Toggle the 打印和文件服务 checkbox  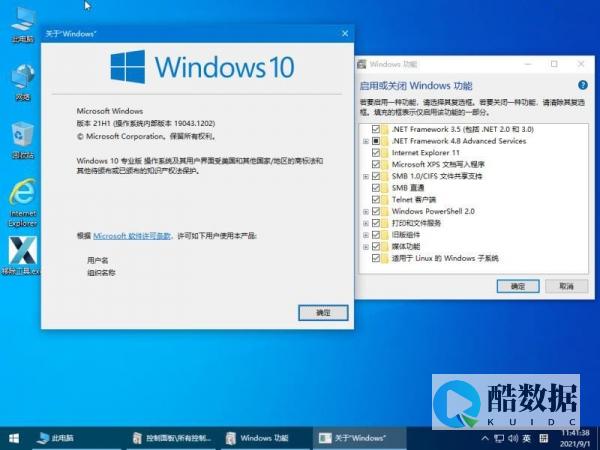(376, 223)
